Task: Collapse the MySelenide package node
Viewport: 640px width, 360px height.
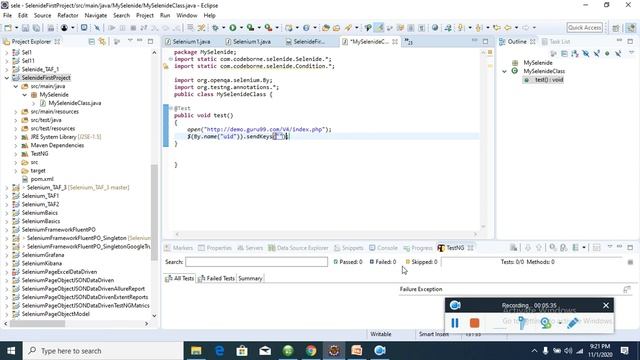Action: click(24, 95)
